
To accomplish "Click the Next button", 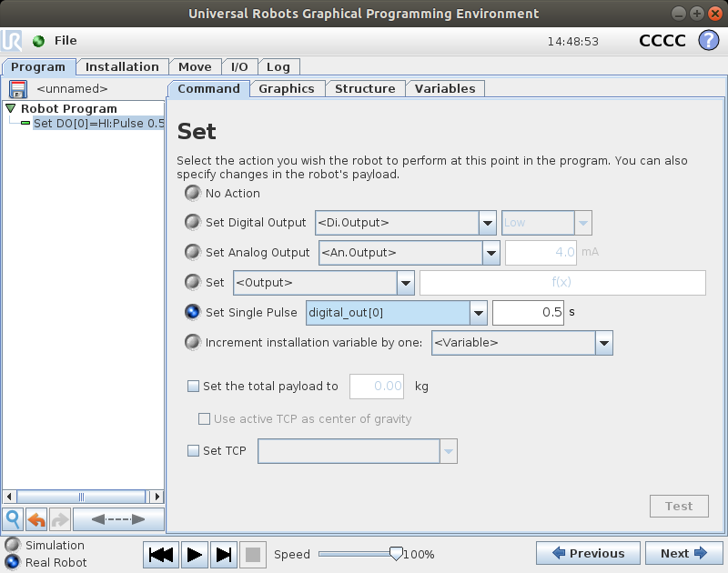I will click(x=684, y=553).
